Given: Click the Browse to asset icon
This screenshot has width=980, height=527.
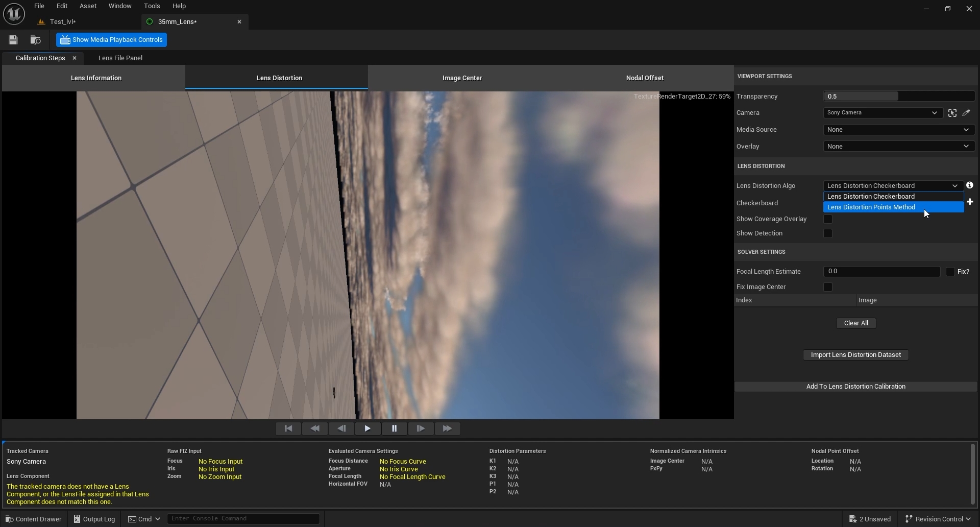Looking at the screenshot, I should [35, 40].
